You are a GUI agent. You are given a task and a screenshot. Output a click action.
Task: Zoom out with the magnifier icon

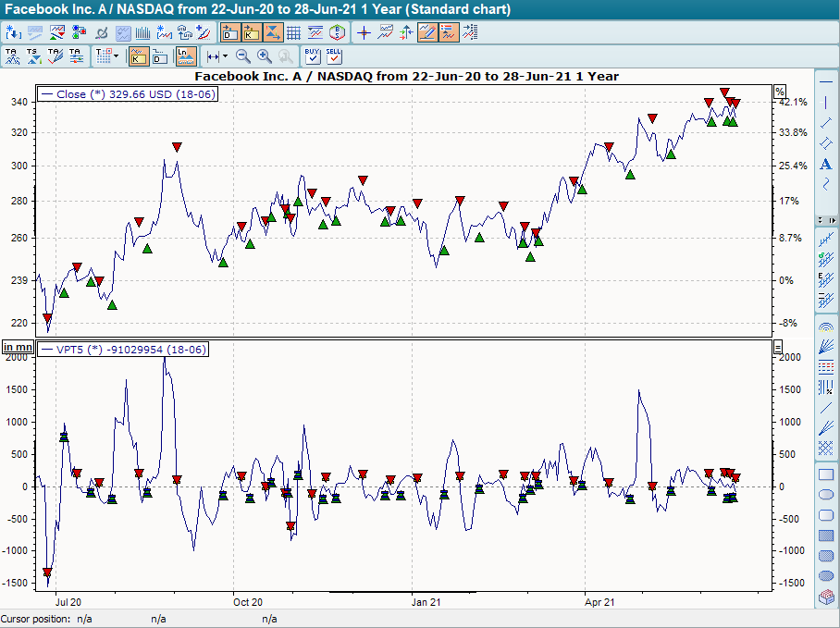click(x=243, y=55)
